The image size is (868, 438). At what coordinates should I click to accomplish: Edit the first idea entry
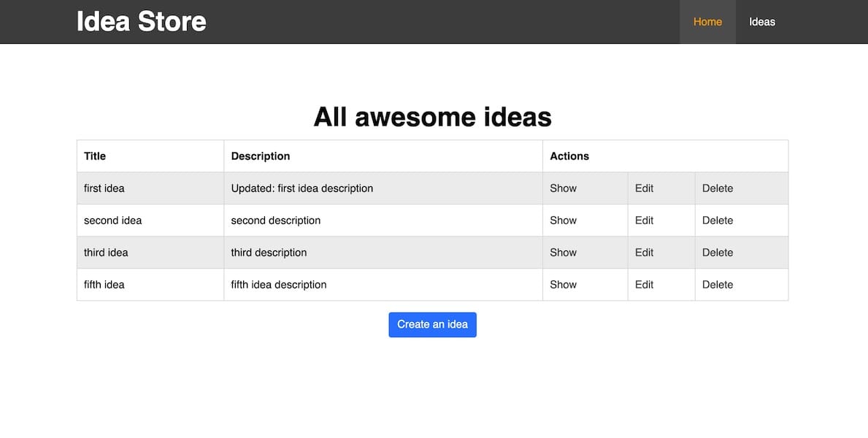pyautogui.click(x=644, y=188)
